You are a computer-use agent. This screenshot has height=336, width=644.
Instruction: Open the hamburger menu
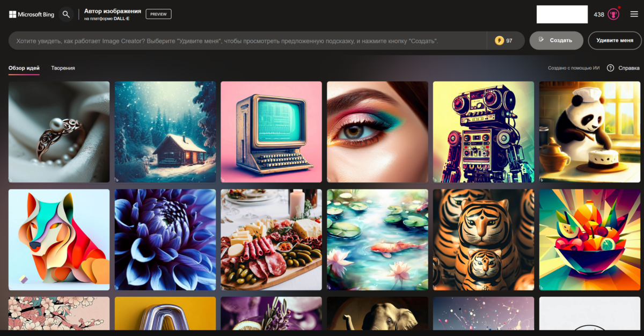(634, 14)
